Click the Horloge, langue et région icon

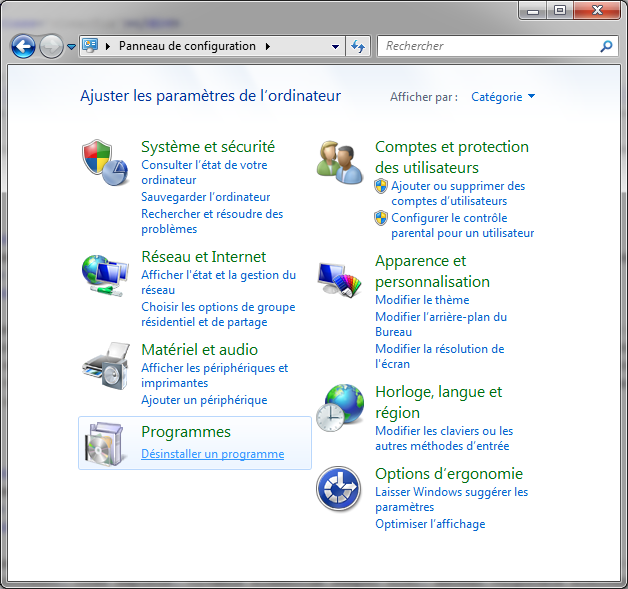[x=340, y=407]
